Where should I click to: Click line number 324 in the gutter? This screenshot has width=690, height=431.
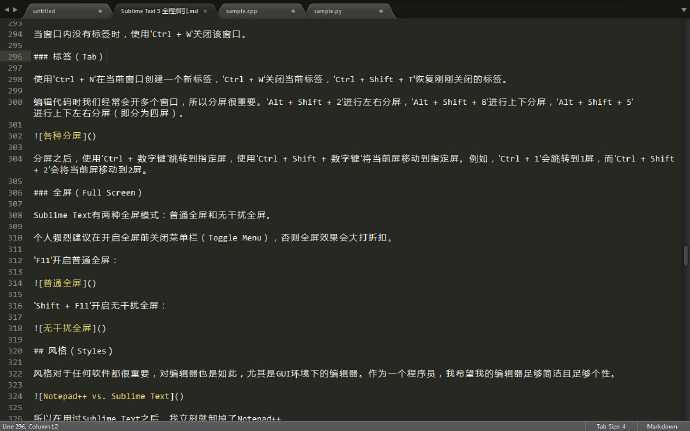coord(15,396)
